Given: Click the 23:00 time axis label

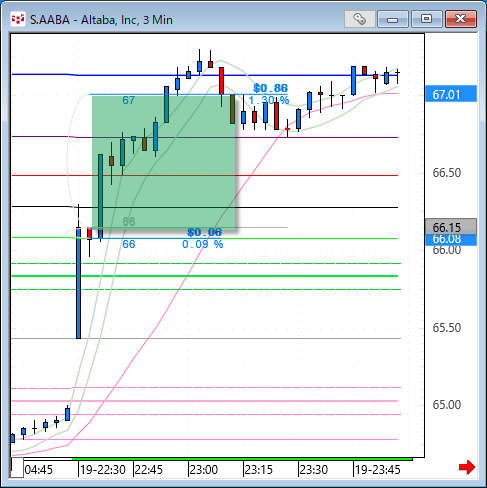Looking at the screenshot, I should (x=204, y=470).
